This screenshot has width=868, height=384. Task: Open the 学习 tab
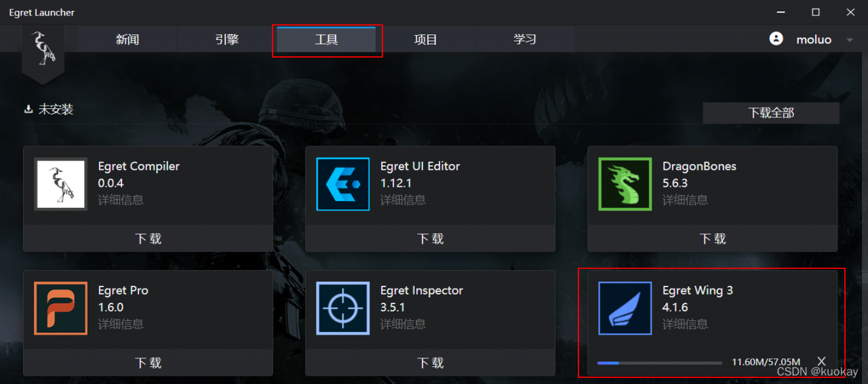click(x=525, y=39)
